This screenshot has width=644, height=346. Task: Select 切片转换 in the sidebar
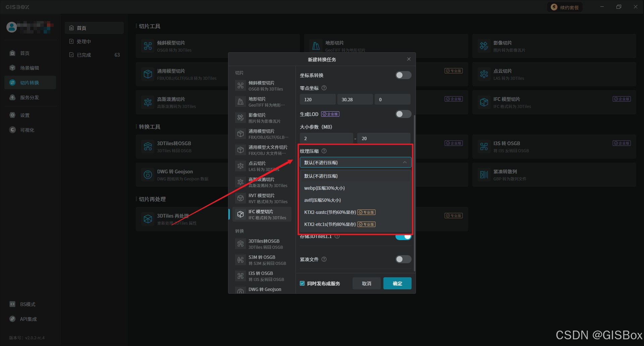pos(30,83)
